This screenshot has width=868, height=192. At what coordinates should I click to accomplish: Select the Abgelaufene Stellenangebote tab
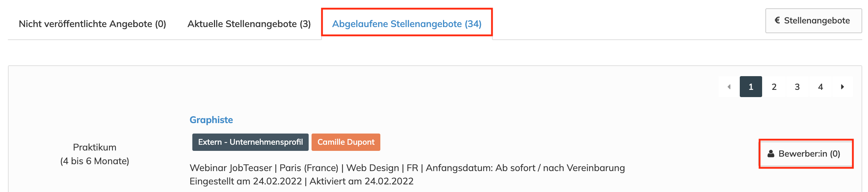tap(407, 24)
